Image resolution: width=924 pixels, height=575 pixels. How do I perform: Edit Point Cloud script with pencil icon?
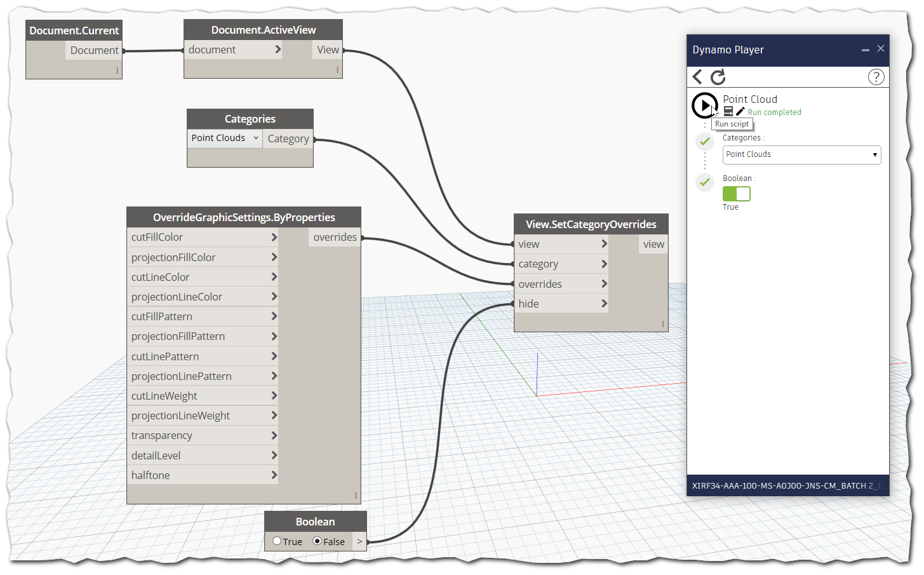[740, 111]
